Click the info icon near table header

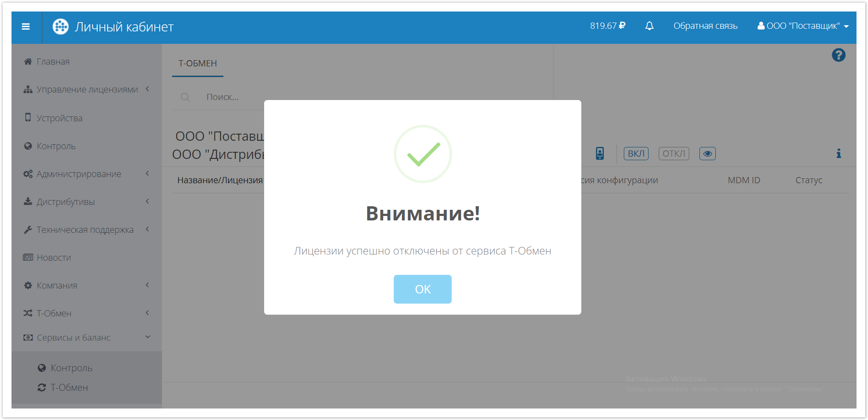coord(838,154)
